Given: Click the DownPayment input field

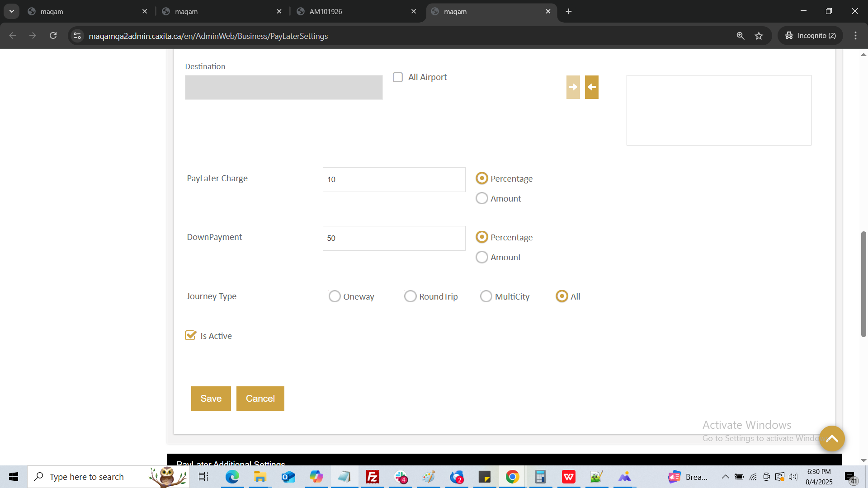Looking at the screenshot, I should point(394,238).
